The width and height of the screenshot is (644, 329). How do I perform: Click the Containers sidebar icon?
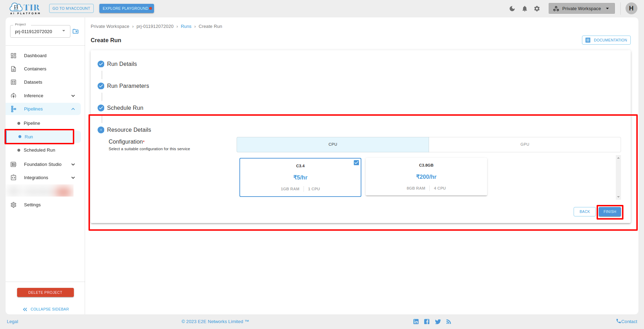pyautogui.click(x=14, y=69)
